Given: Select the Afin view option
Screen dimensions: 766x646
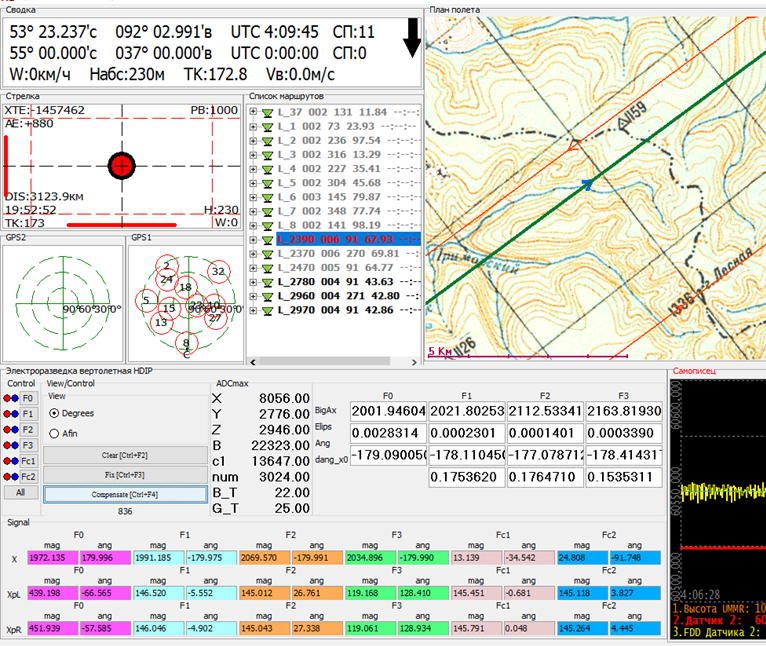Looking at the screenshot, I should (x=54, y=433).
